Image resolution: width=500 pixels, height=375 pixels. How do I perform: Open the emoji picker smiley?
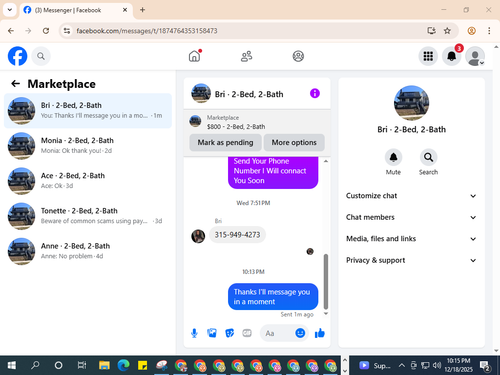(x=300, y=333)
